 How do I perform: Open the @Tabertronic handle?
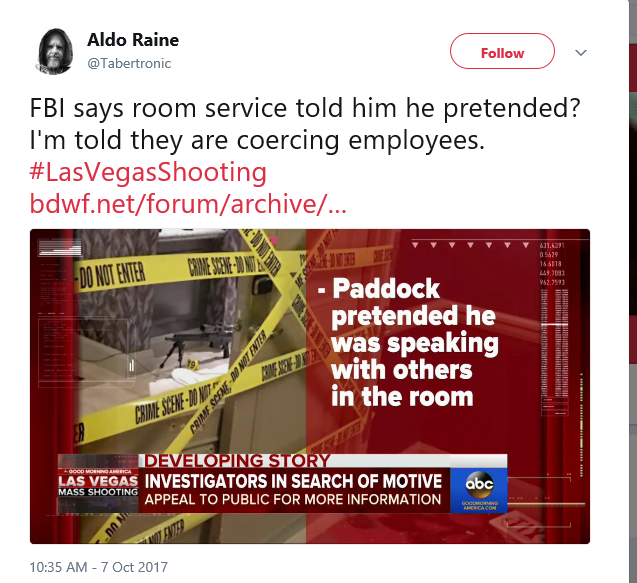[129, 63]
